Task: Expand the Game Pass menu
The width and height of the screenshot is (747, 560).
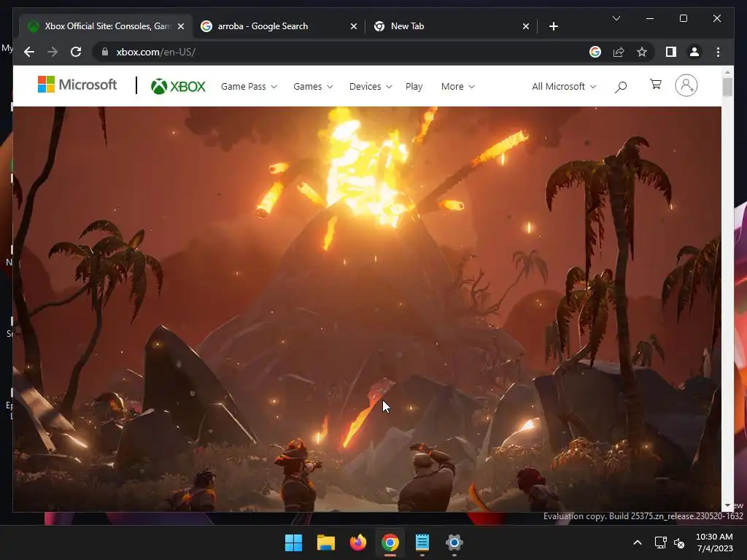Action: [249, 86]
